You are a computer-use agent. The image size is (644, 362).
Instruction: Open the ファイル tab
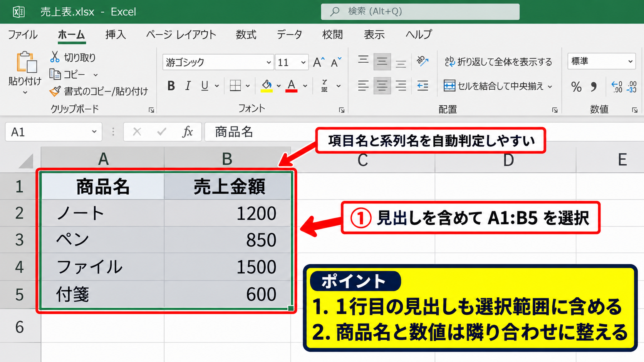point(23,35)
